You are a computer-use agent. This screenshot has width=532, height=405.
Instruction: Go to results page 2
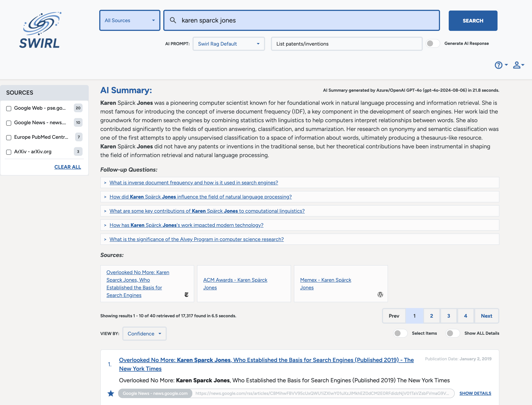point(432,316)
